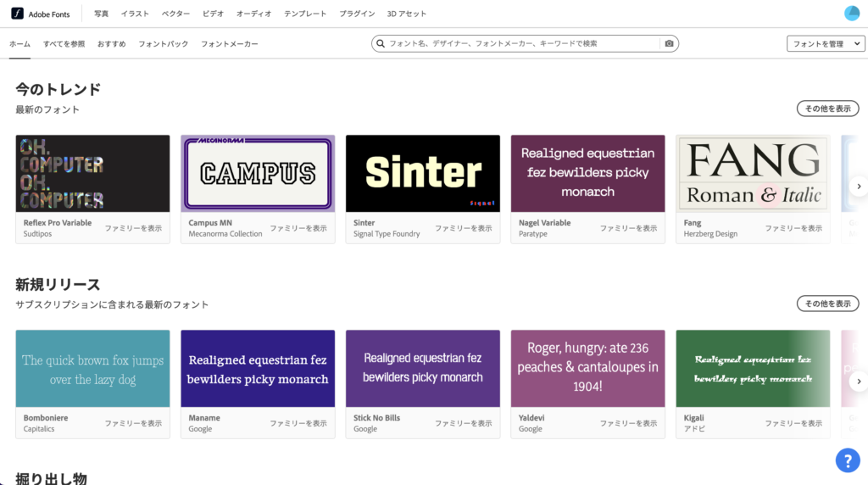Open the 写真 menu item
The width and height of the screenshot is (868, 485).
[x=102, y=14]
